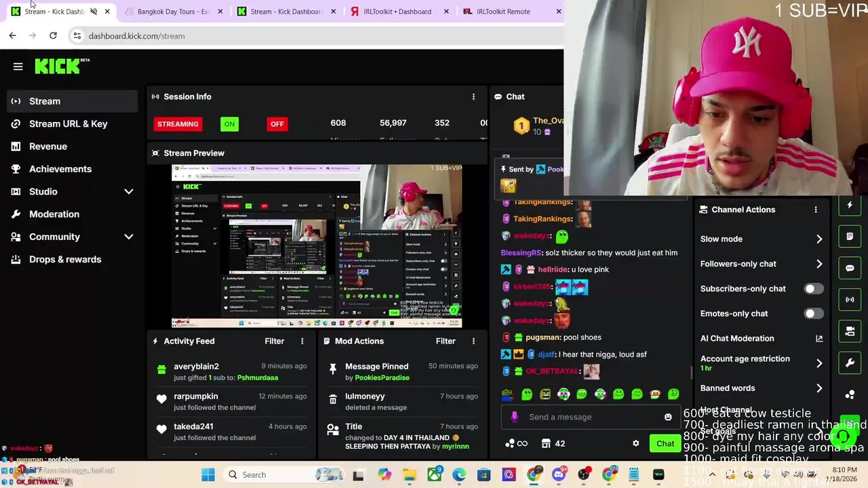Screen dimensions: 868x488
Task: Click green Chat send button
Action: tap(665, 443)
